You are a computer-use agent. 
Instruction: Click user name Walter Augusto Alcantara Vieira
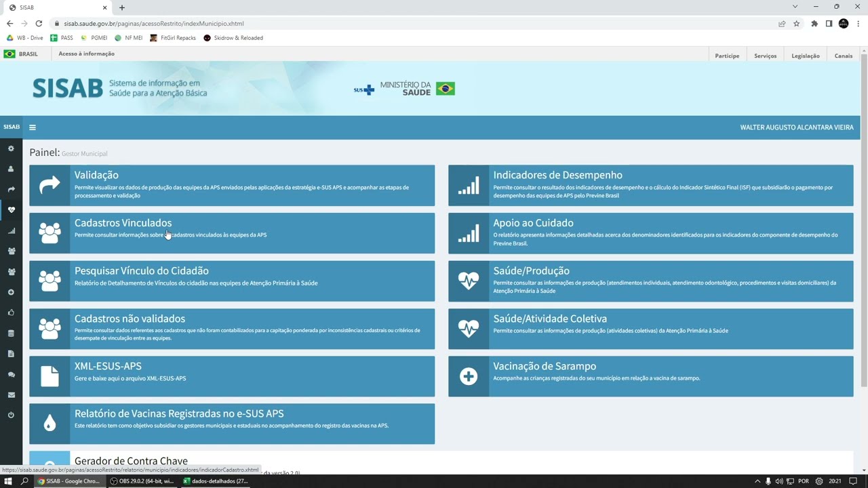(797, 127)
